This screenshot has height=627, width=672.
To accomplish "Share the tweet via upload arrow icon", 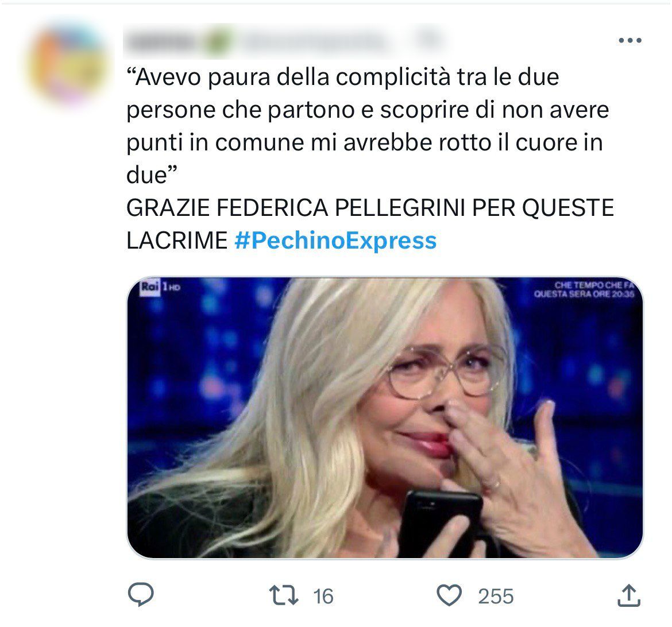I will click(x=629, y=596).
